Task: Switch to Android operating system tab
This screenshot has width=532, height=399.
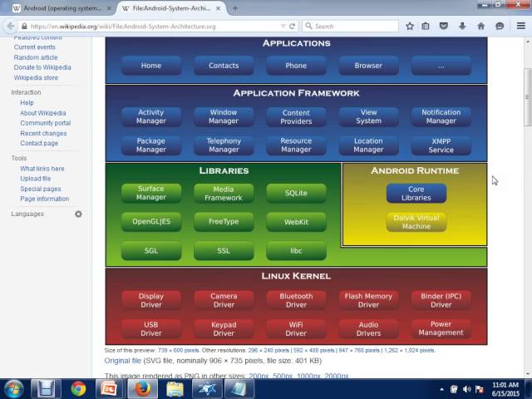Action: 62,8
